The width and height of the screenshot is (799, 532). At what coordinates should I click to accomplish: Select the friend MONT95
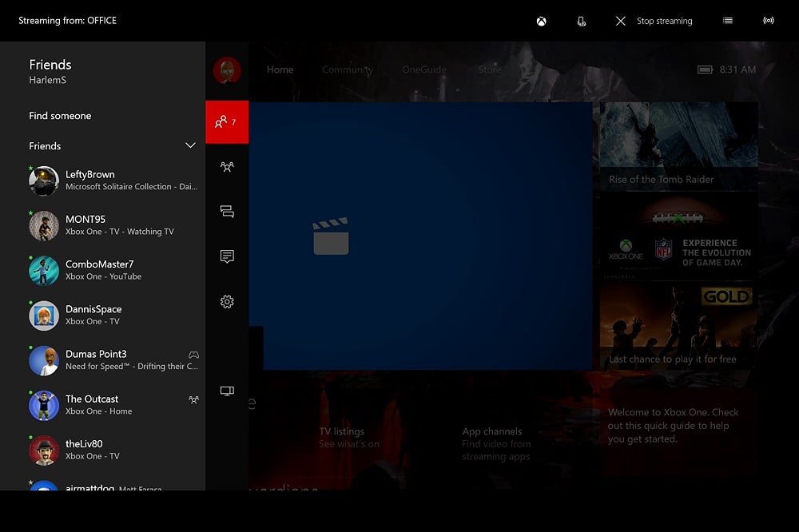click(x=113, y=225)
